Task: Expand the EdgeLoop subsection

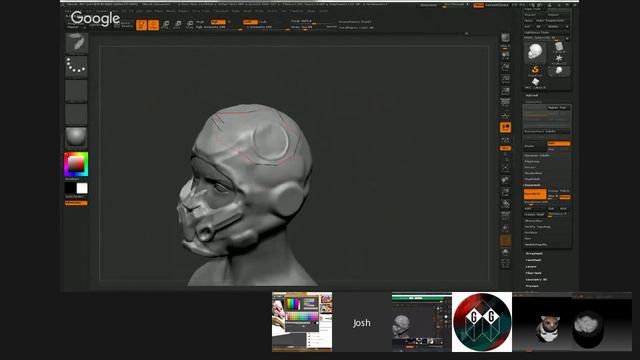Action: point(532,162)
